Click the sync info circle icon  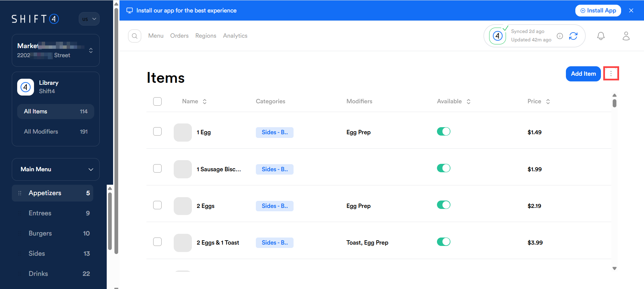[x=560, y=36]
